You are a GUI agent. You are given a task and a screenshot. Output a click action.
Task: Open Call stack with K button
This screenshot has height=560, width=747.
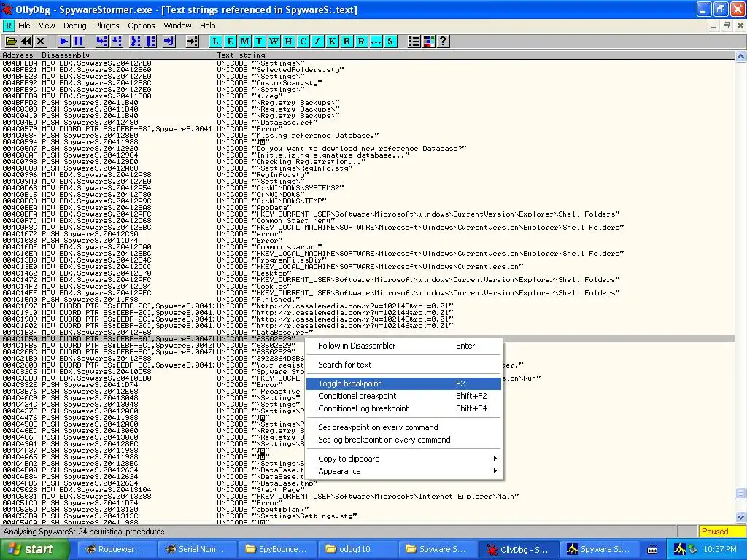coord(332,42)
